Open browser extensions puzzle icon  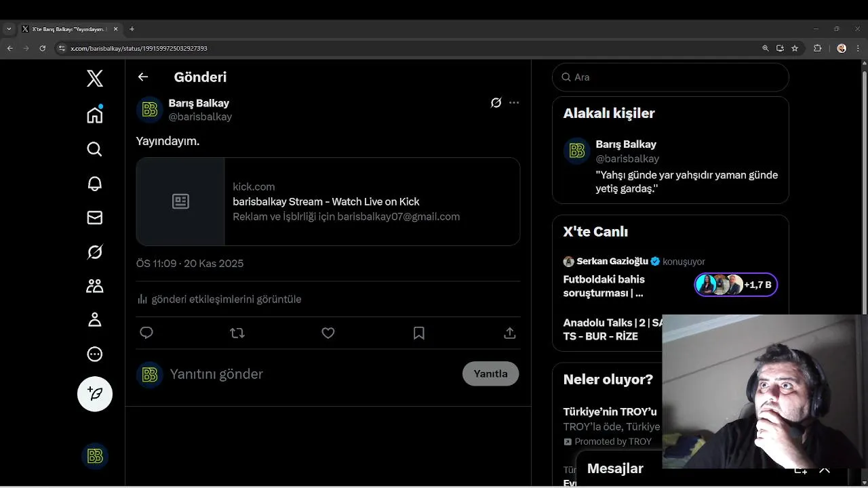point(817,48)
